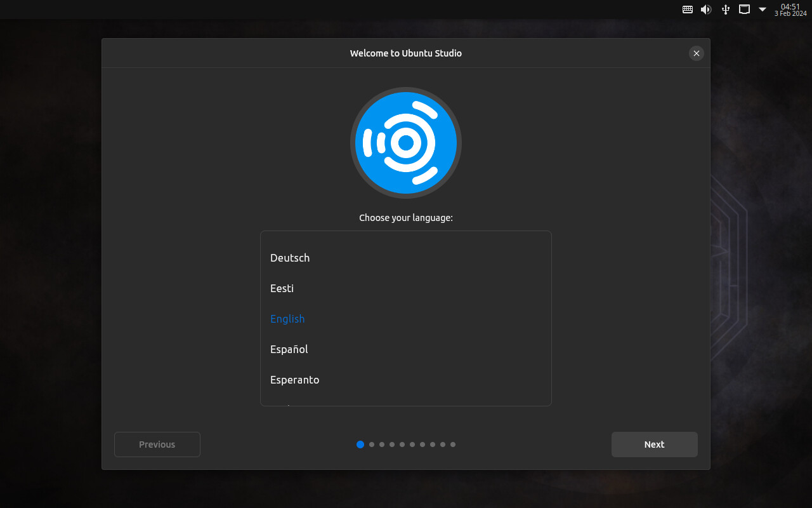
Task: Click the Previous button
Action: tap(157, 444)
